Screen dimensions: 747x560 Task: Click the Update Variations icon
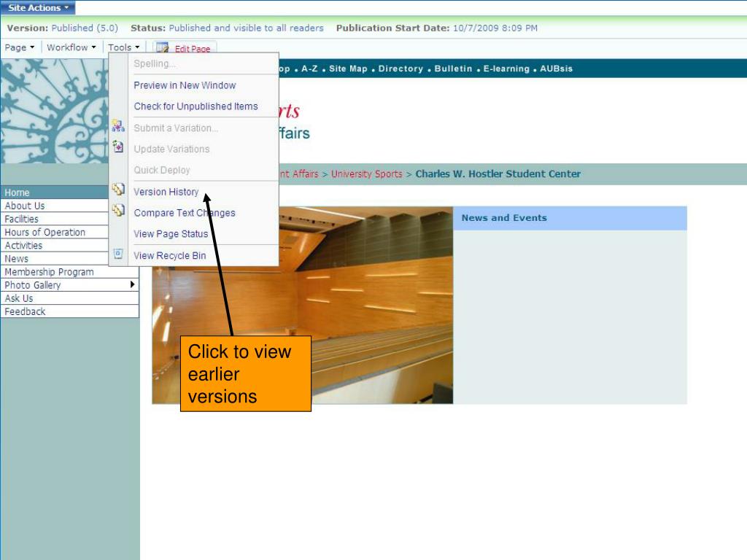pyautogui.click(x=118, y=147)
